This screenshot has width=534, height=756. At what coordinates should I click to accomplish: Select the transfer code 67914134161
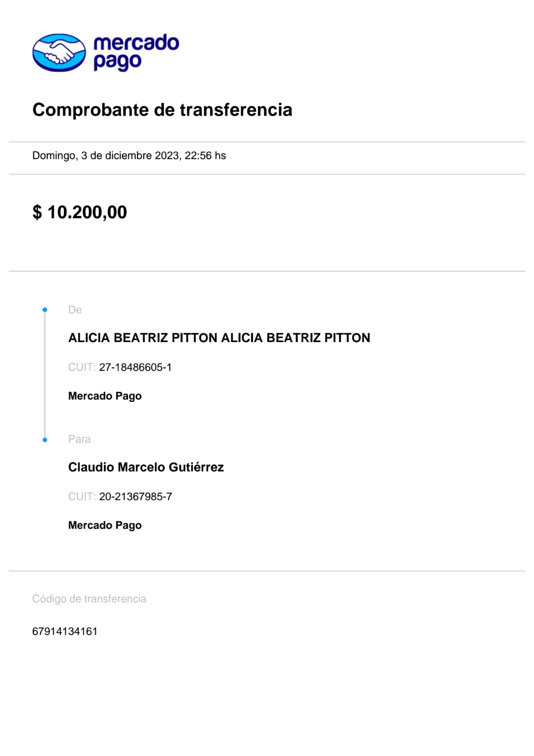[65, 631]
